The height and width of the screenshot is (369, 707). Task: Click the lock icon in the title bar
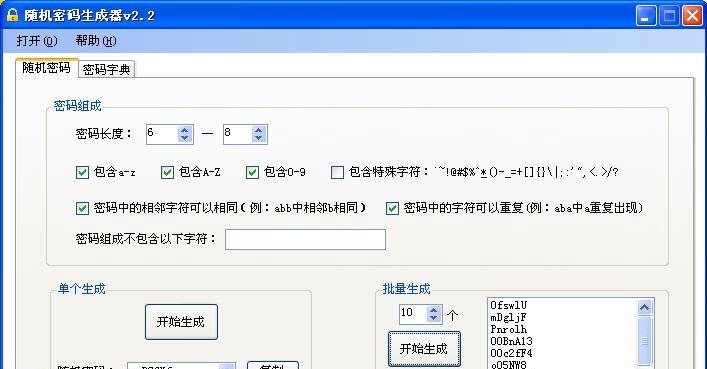point(12,14)
